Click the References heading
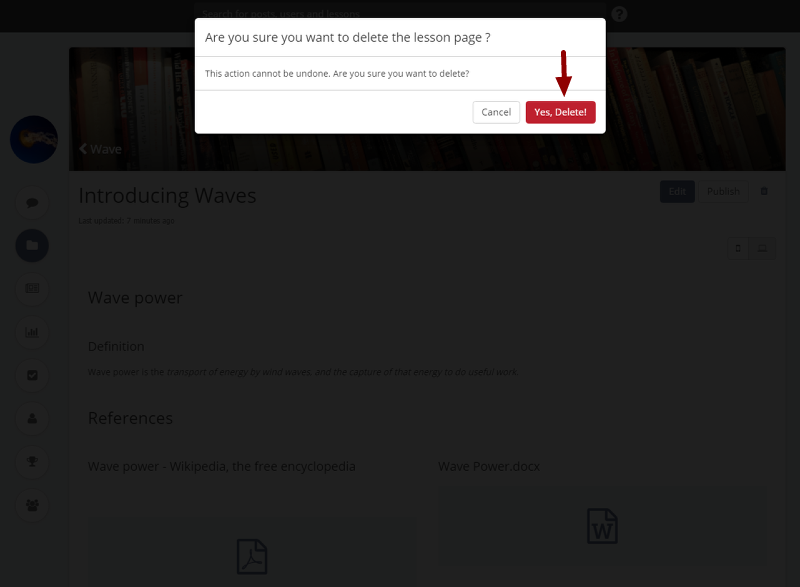 pos(130,418)
